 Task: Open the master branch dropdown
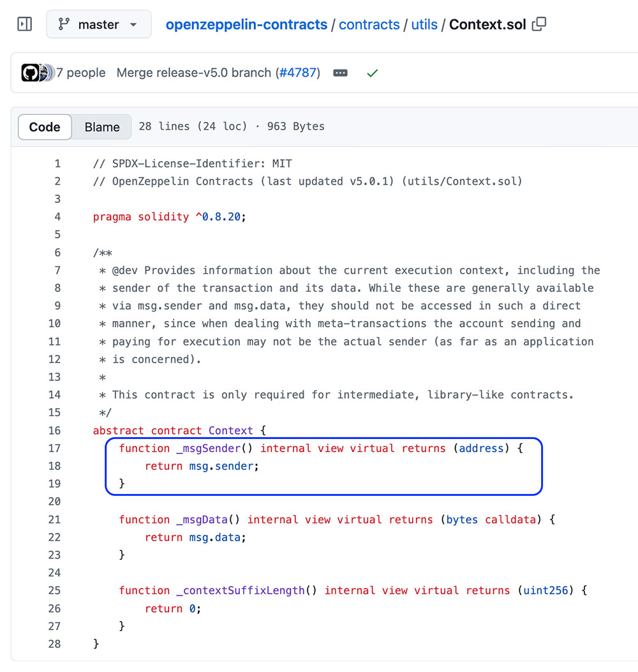[x=98, y=24]
